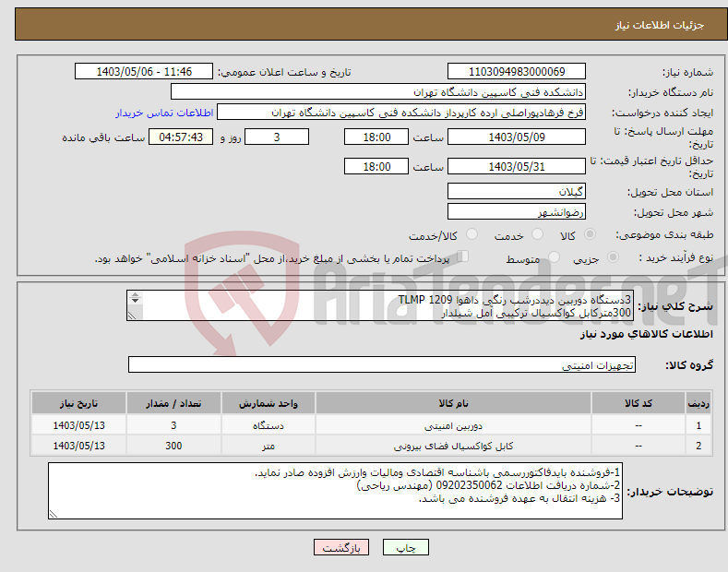Click the need date cell in row 2
Screen dimensions: 728x572
[x=79, y=446]
